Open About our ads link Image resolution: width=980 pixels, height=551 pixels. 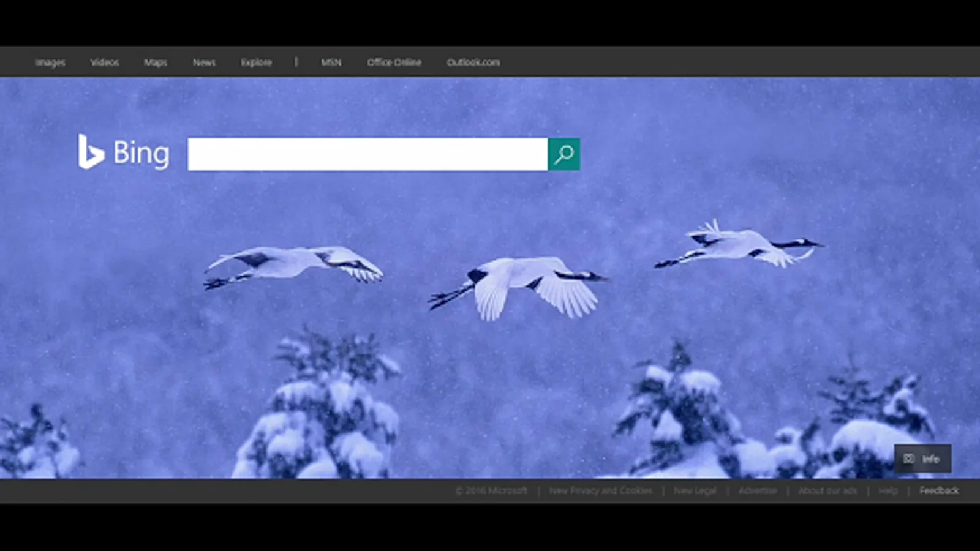(828, 490)
